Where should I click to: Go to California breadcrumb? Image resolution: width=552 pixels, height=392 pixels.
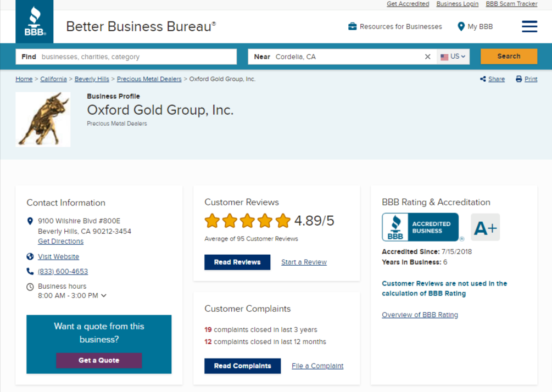pos(53,79)
